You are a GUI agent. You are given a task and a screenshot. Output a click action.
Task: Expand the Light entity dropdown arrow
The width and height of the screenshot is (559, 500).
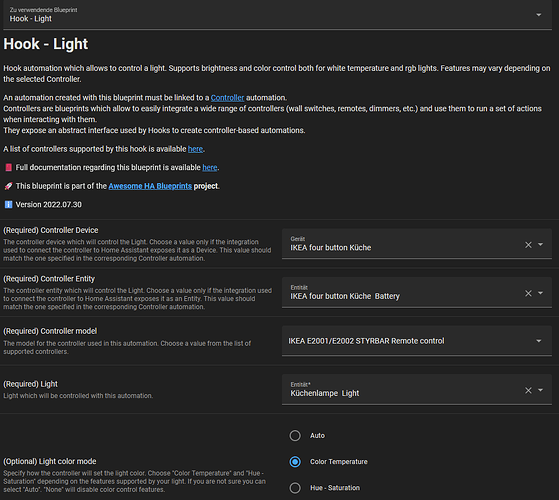coord(540,390)
